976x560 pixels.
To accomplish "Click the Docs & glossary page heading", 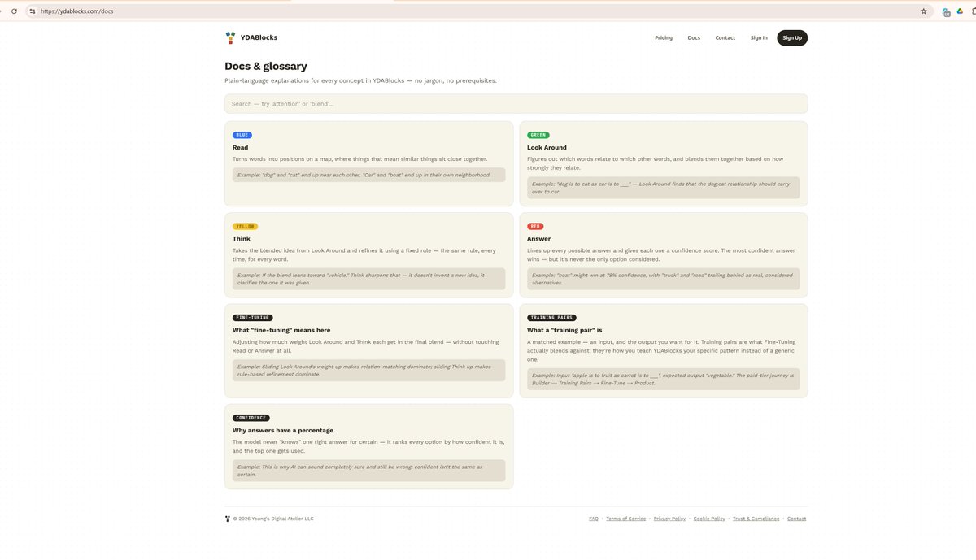I will click(x=266, y=67).
